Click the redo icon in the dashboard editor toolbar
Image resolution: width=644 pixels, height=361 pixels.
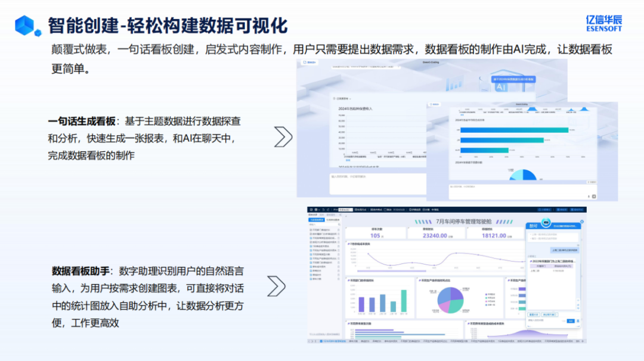click(328, 210)
